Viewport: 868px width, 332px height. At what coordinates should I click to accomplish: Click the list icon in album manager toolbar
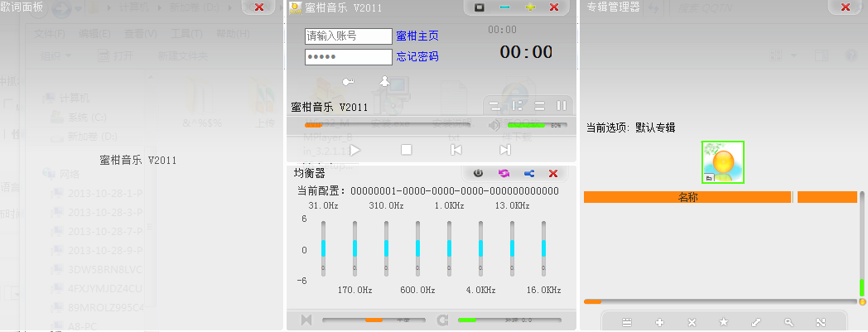point(627,323)
